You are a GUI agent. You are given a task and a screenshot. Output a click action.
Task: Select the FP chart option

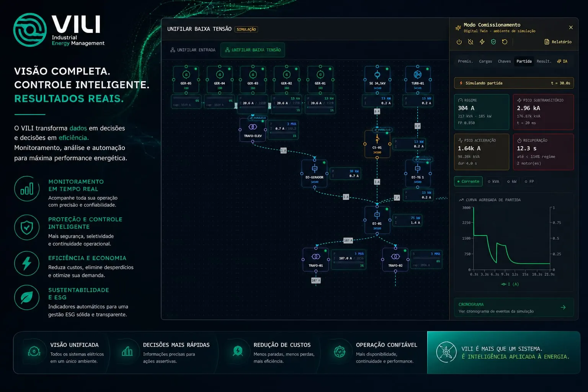click(x=529, y=181)
